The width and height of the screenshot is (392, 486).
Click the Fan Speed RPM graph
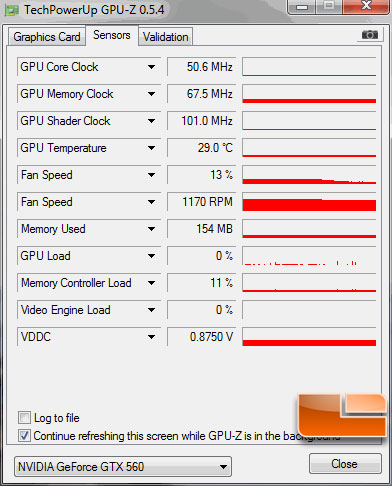[x=309, y=202]
